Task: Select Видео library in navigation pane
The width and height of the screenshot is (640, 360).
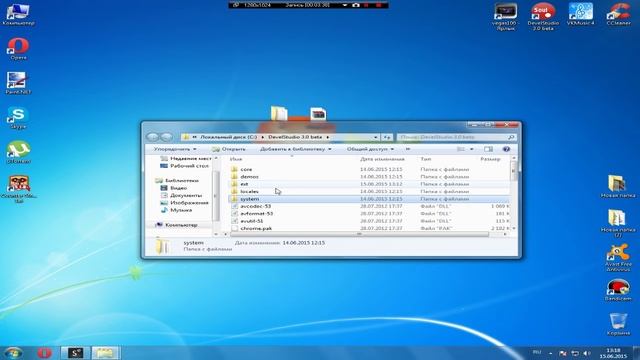Action: point(174,188)
